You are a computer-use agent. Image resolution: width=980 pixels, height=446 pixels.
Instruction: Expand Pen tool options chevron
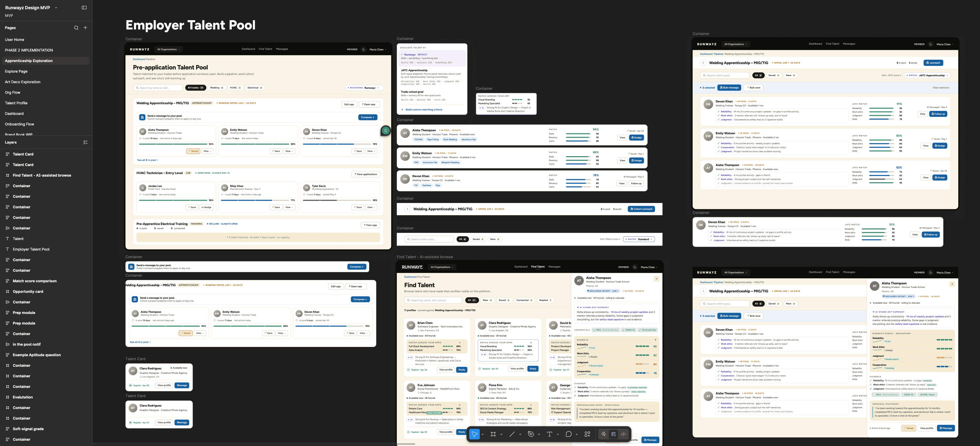pyautogui.click(x=539, y=434)
